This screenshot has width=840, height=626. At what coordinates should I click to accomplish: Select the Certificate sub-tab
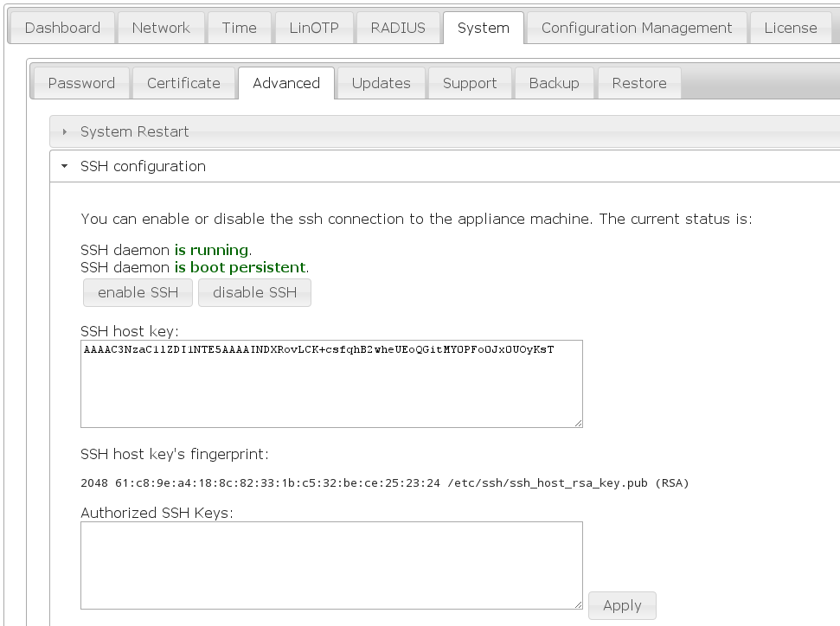(183, 83)
